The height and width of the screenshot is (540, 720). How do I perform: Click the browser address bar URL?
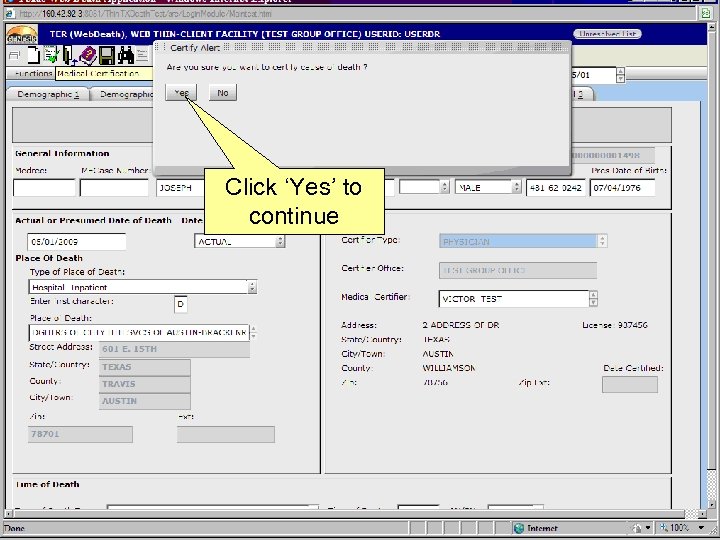[x=145, y=14]
